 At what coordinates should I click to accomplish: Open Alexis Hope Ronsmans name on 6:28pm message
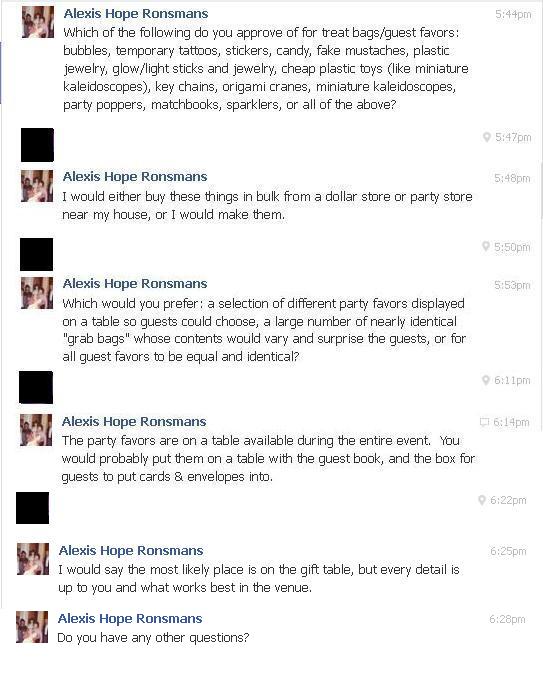(x=130, y=619)
